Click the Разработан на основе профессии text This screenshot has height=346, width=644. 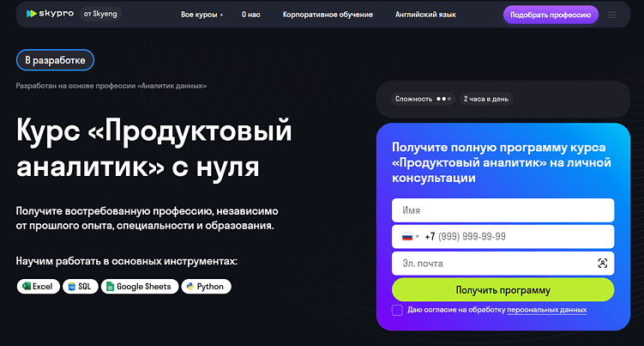click(111, 86)
